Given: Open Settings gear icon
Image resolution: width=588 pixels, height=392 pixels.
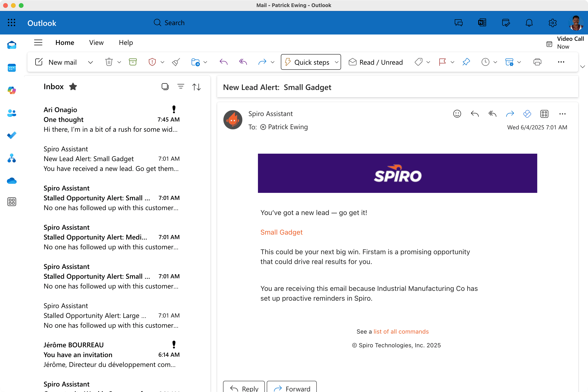Looking at the screenshot, I should coord(553,23).
